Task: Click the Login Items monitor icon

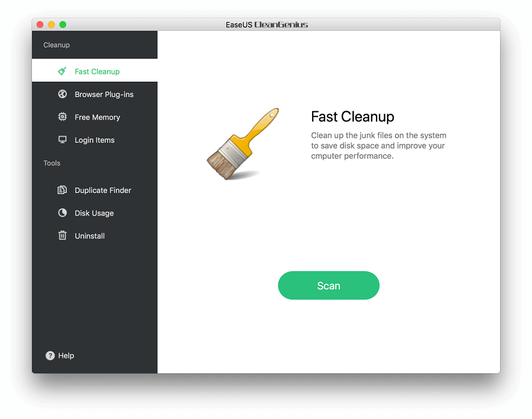Action: [x=63, y=140]
